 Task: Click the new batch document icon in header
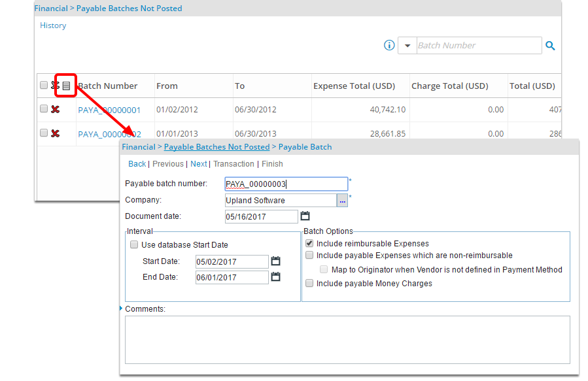point(66,86)
